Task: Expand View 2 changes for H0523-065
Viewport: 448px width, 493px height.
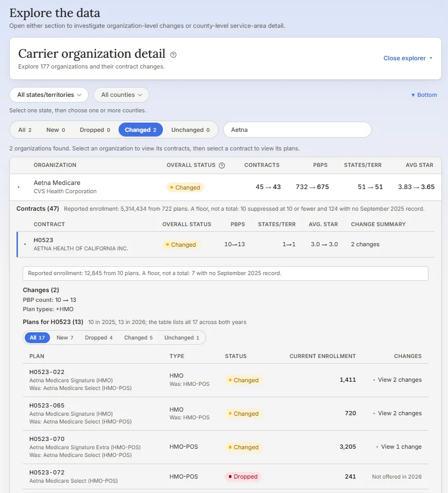Action: [397, 414]
